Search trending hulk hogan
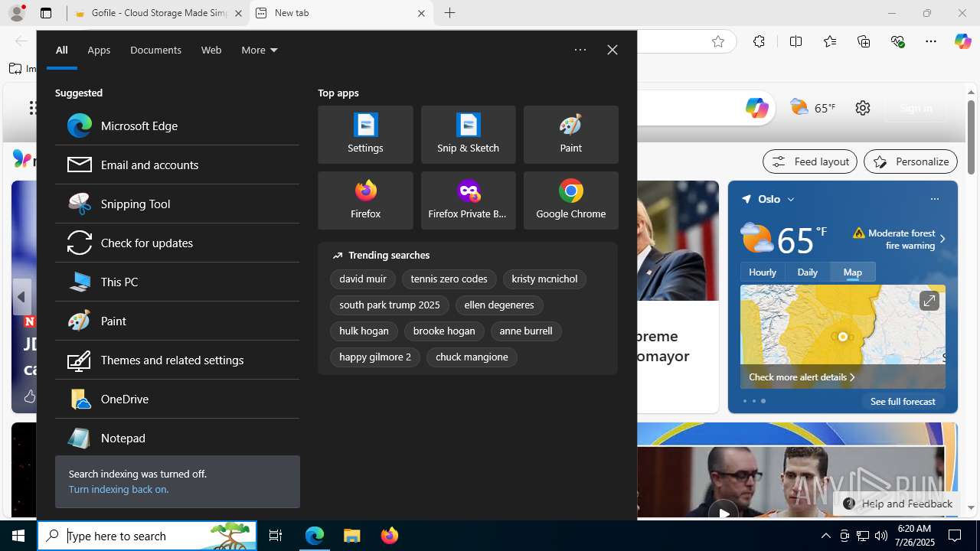 click(364, 331)
